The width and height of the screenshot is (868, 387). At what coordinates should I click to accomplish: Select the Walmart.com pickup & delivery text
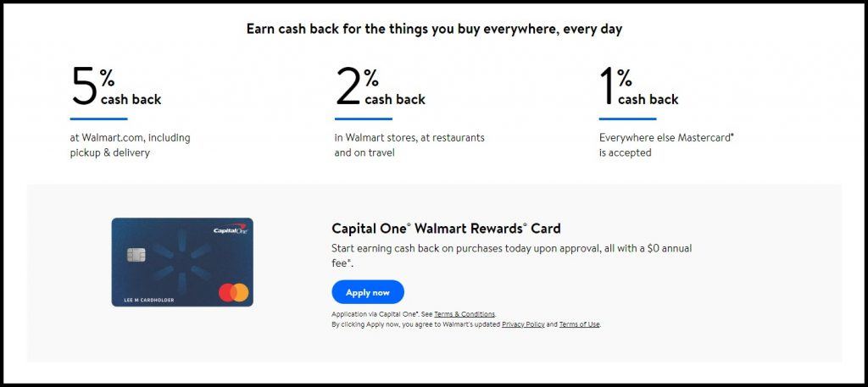(x=130, y=146)
